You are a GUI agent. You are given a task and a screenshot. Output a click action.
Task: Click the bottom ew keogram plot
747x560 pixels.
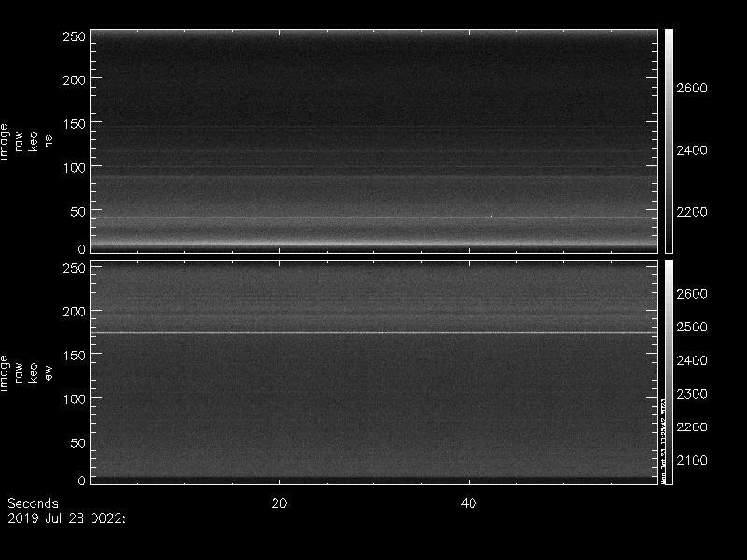click(374, 372)
